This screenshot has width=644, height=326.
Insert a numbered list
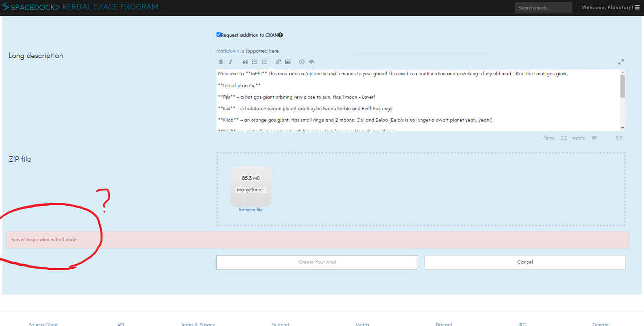point(264,62)
